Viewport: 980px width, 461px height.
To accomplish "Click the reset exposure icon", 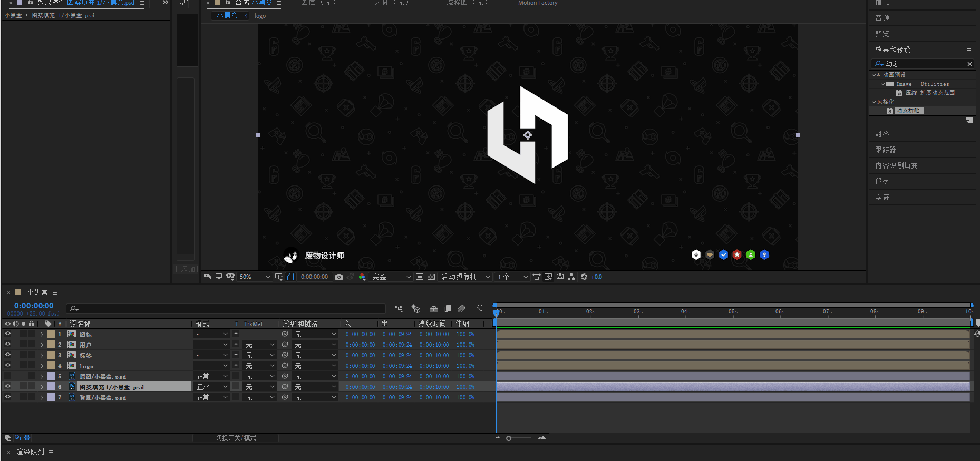I will (x=584, y=277).
